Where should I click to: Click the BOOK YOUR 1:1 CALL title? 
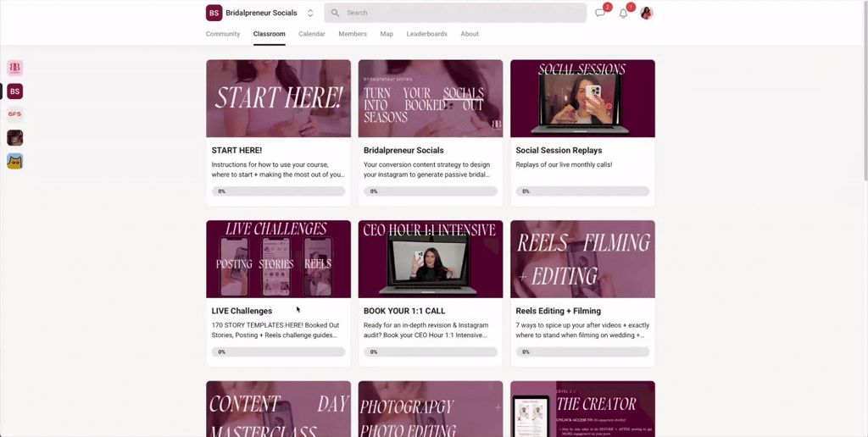(404, 311)
